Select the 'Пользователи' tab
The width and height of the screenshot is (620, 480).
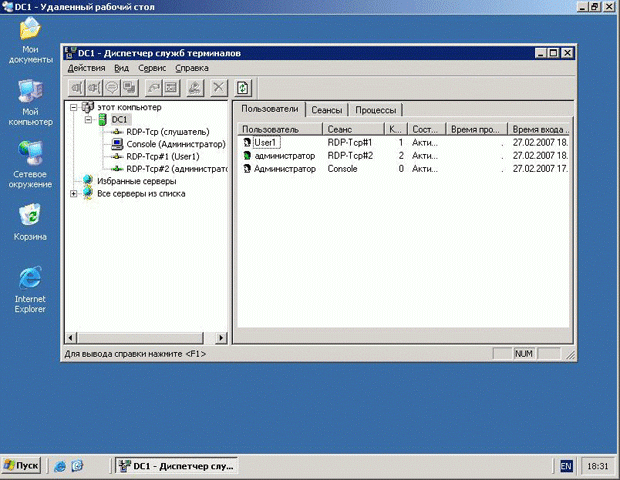270,109
